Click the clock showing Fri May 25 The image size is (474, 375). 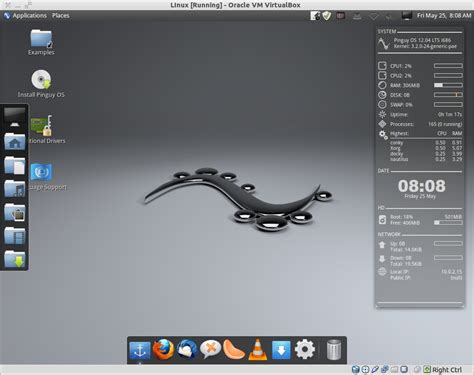click(444, 16)
